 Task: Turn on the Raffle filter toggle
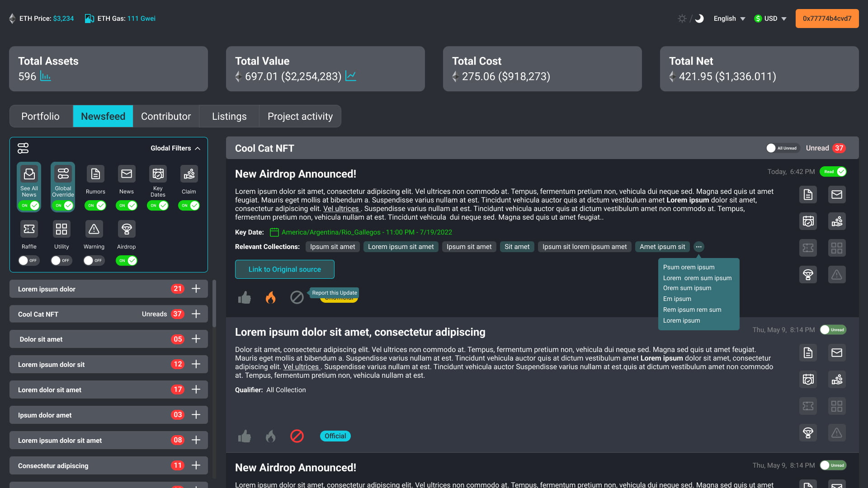(x=28, y=261)
